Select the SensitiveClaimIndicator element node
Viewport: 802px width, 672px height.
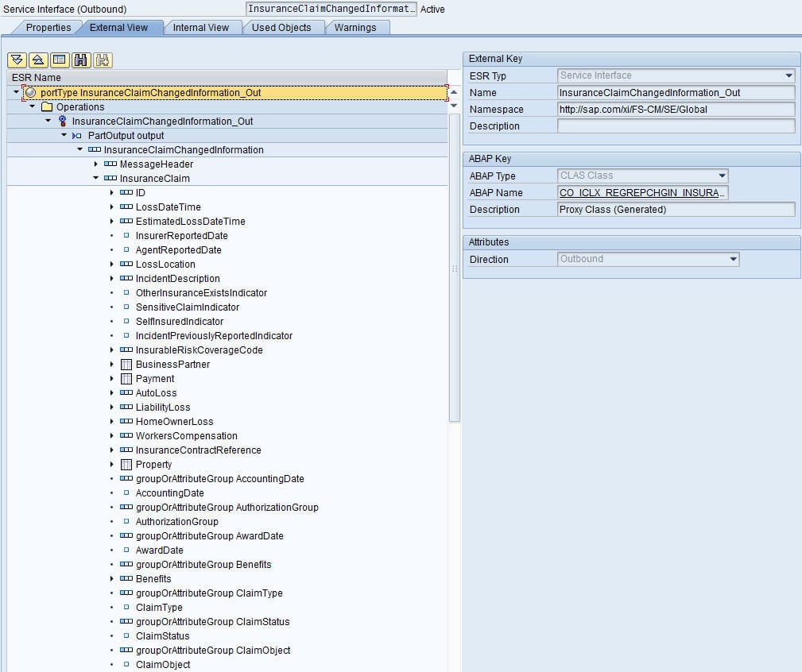click(187, 307)
